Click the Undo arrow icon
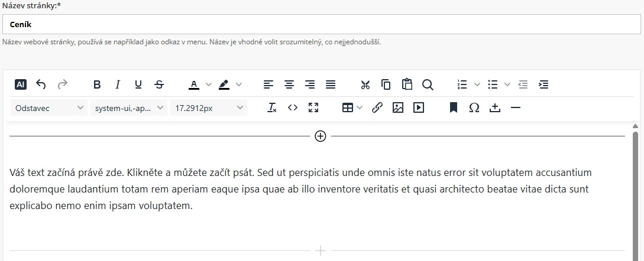 coord(41,84)
